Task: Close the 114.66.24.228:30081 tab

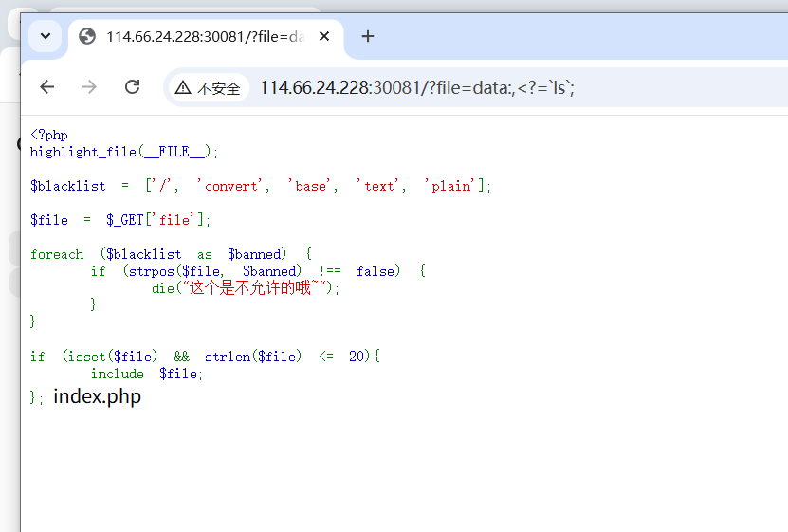Action: tap(324, 36)
